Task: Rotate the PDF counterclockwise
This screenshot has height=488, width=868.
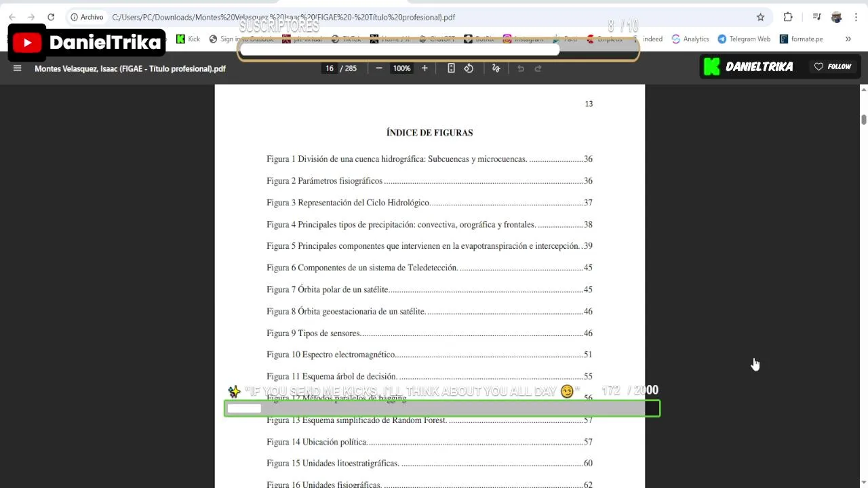Action: [x=469, y=68]
